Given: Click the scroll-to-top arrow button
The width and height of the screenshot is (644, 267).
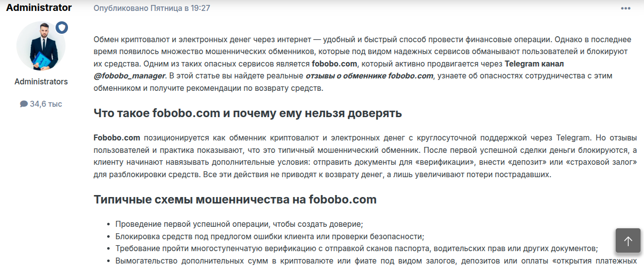Looking at the screenshot, I should pos(628,241).
